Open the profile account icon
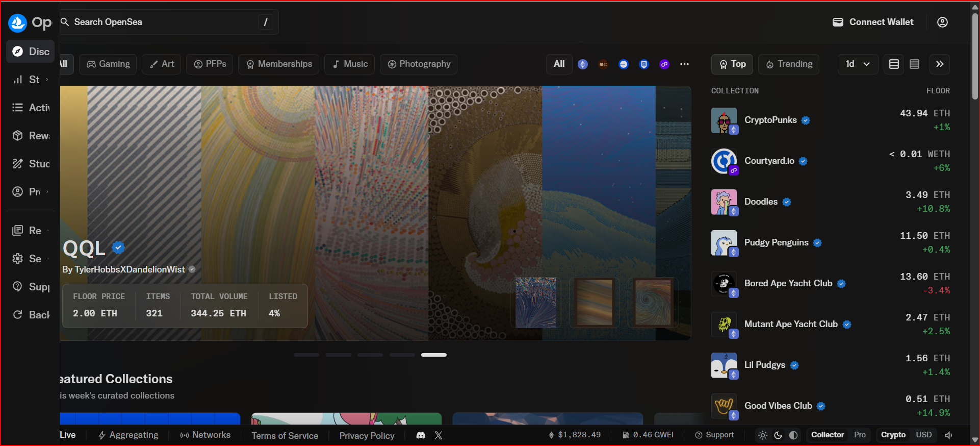 click(942, 22)
